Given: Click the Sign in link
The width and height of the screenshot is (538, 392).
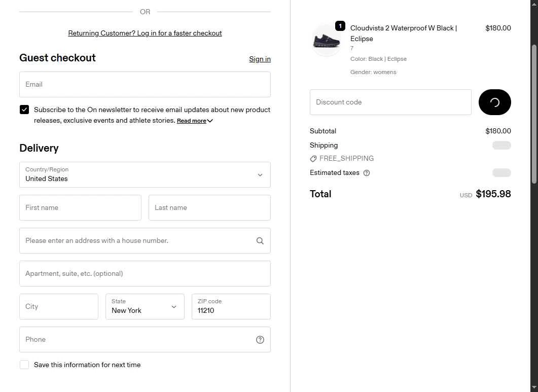Looking at the screenshot, I should pyautogui.click(x=260, y=59).
